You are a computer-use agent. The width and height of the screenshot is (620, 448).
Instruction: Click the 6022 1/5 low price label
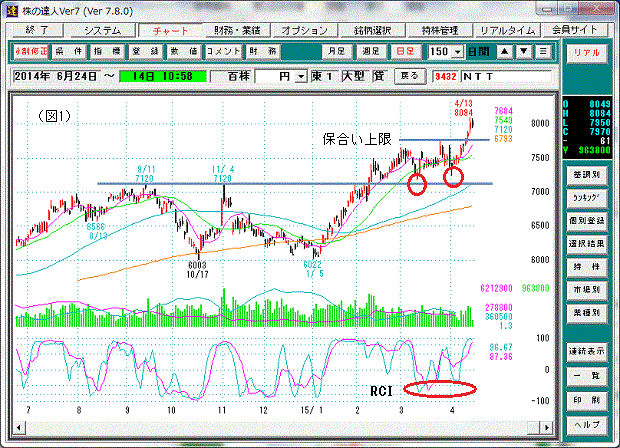click(313, 269)
